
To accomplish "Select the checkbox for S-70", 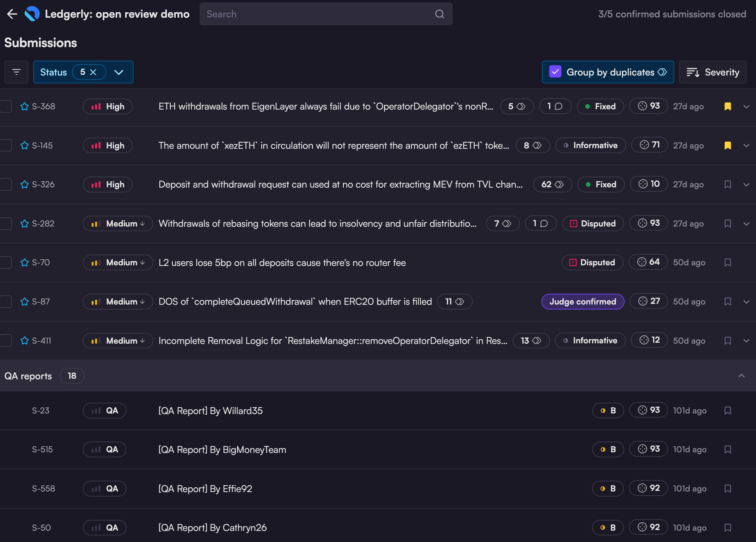I will click(x=6, y=262).
